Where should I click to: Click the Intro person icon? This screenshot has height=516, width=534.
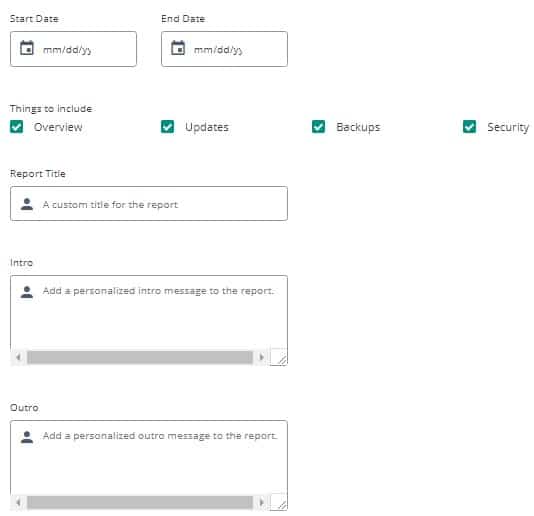coord(27,292)
